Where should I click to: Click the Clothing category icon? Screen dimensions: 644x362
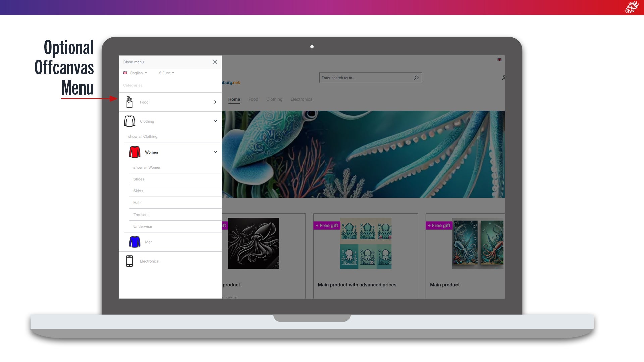tap(129, 121)
